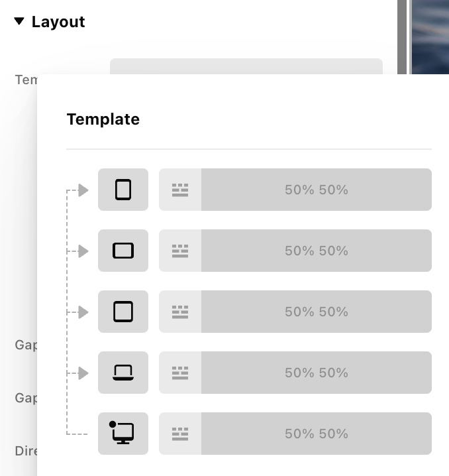Edit the 50% 50% field for portrait tablet
This screenshot has width=449, height=476.
click(317, 190)
